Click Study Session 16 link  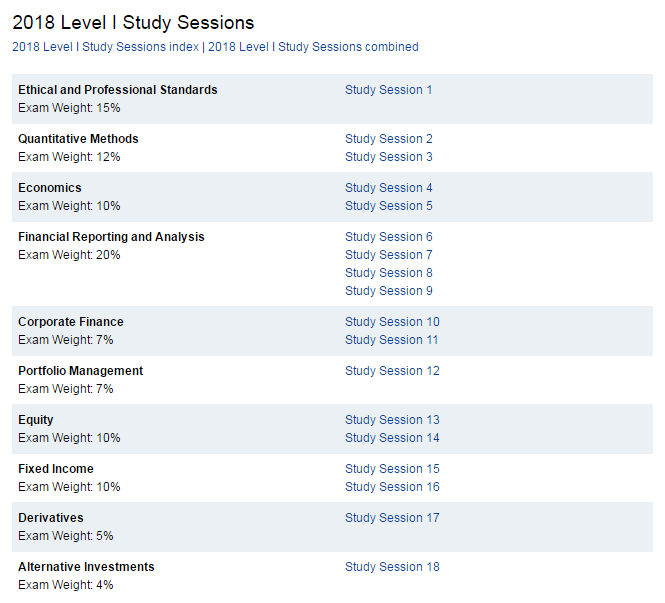point(392,487)
